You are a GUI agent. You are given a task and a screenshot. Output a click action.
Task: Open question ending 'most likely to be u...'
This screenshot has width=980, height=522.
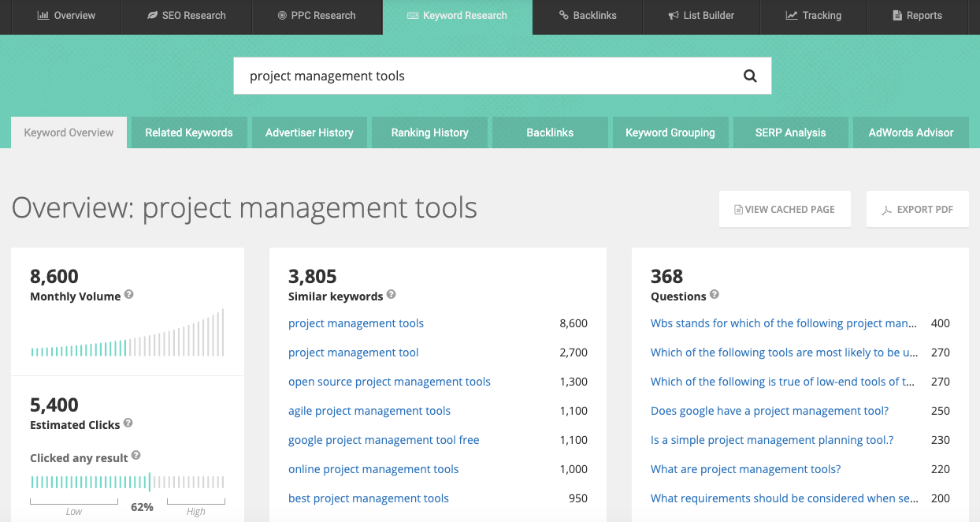(785, 352)
